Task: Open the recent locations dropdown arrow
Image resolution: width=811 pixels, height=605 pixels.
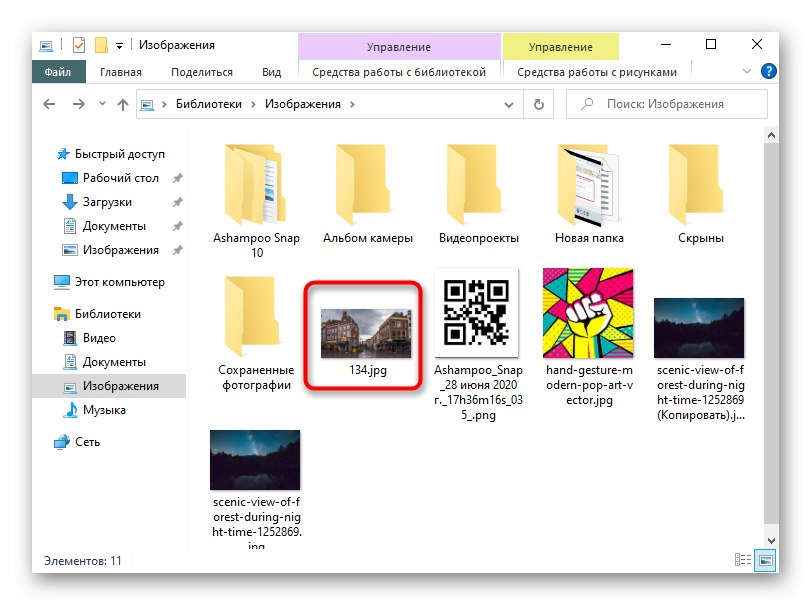Action: 102,104
